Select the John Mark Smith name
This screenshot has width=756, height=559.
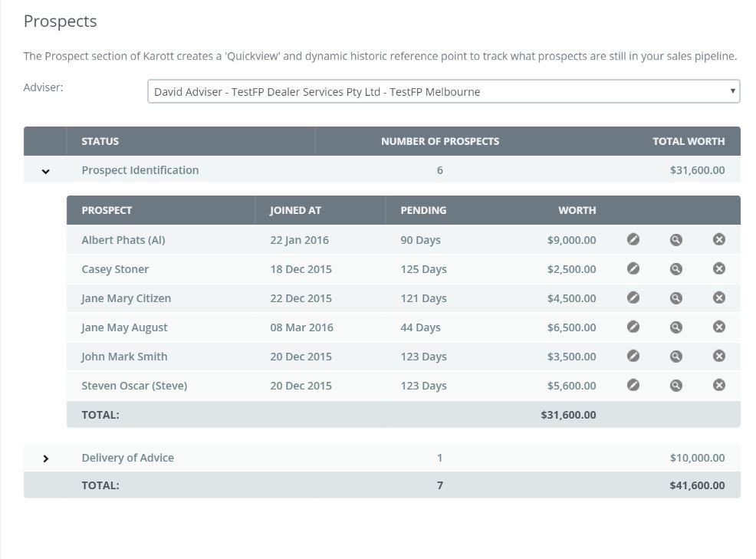pos(124,357)
